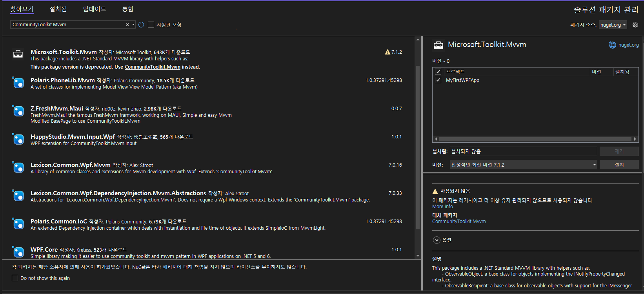Select the Z.FreshMvvm.Maui package title
This screenshot has height=294, width=644.
(x=57, y=109)
